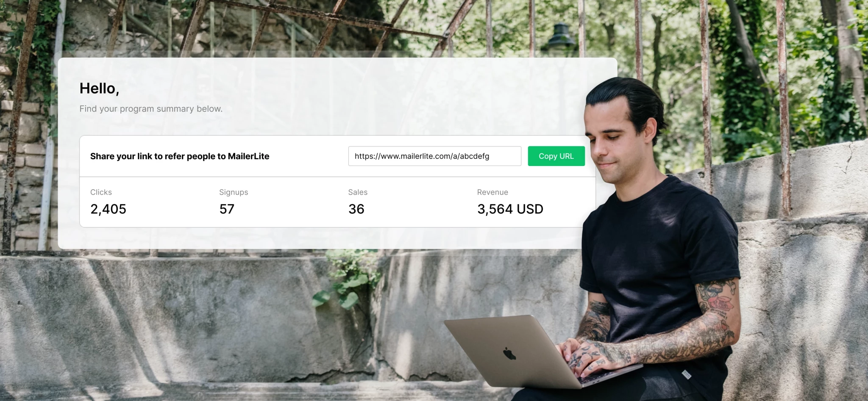868x401 pixels.
Task: Click Find your program summary text
Action: pyautogui.click(x=151, y=109)
